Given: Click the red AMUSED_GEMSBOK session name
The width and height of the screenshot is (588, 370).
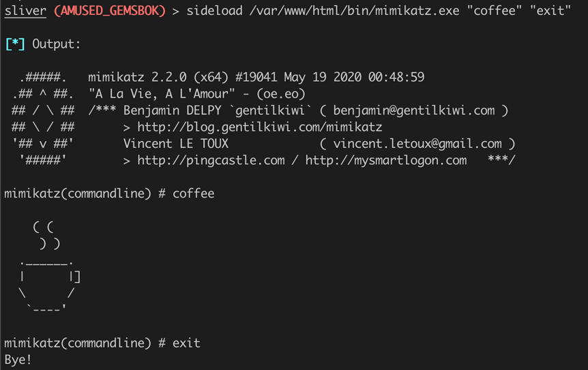Looking at the screenshot, I should [110, 11].
